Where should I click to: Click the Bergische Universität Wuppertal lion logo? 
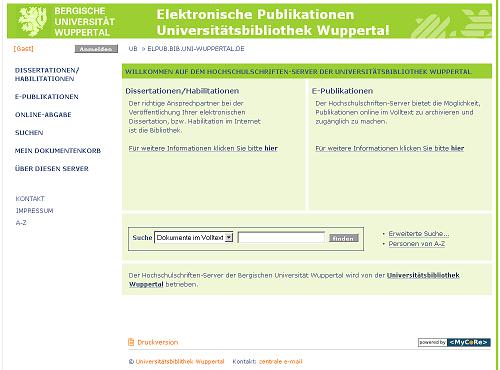click(x=33, y=21)
